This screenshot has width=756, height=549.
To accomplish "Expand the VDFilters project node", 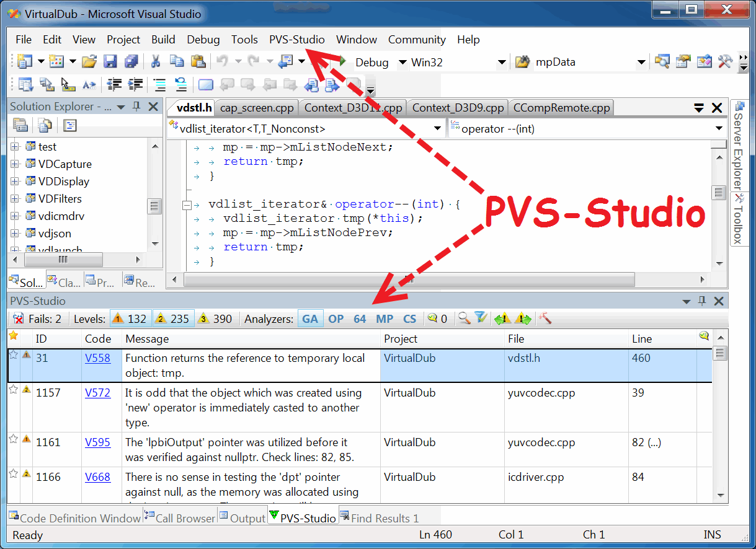I will click(15, 199).
